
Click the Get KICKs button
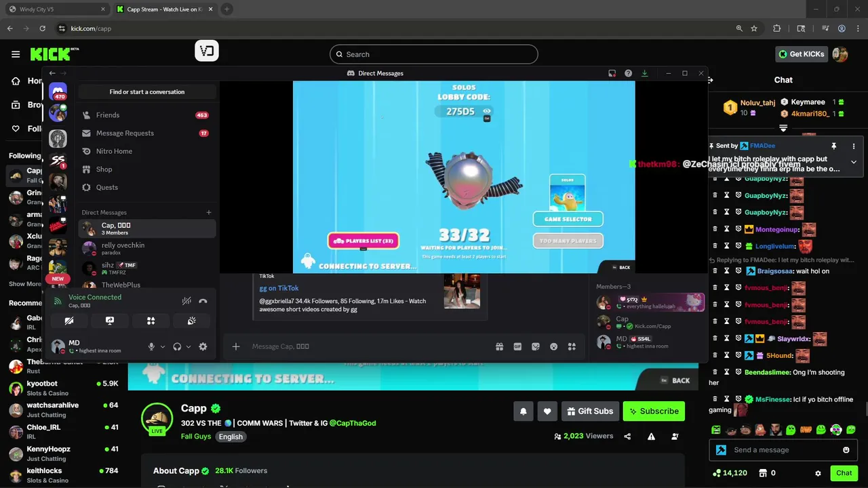click(x=802, y=54)
